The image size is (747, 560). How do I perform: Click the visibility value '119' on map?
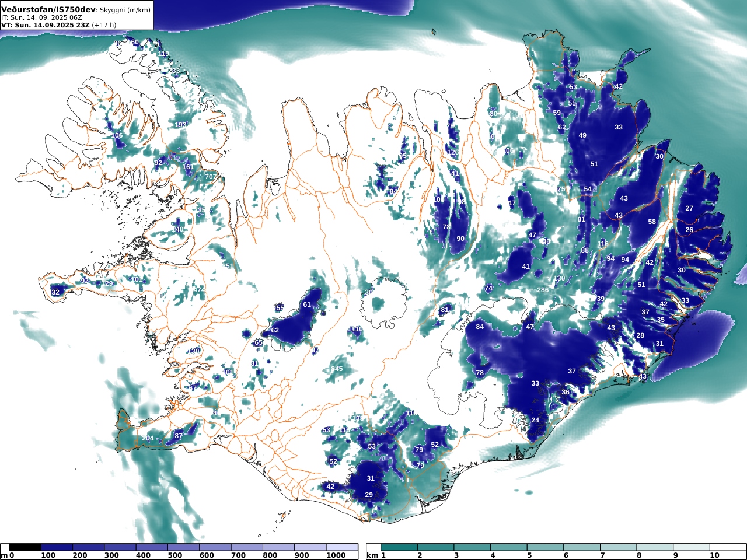tap(163, 54)
